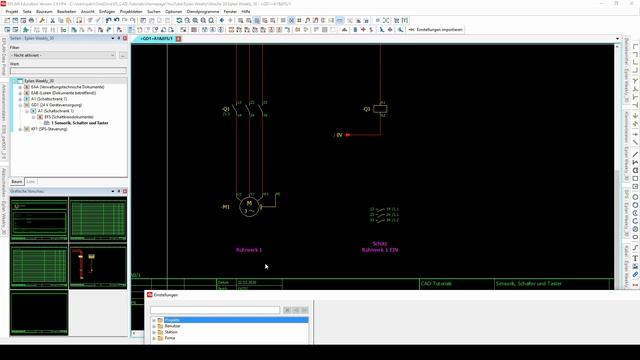This screenshot has height=360, width=640.
Task: Open the Seite menu
Action: (27, 11)
